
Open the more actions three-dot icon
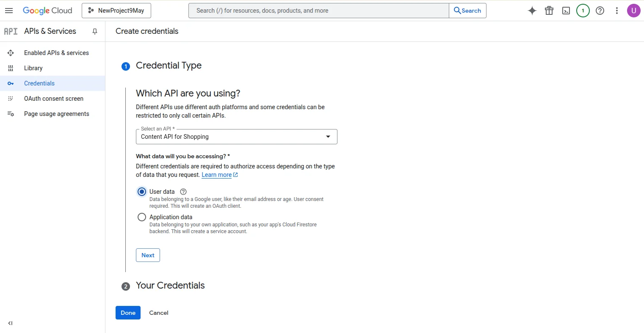[x=616, y=11]
